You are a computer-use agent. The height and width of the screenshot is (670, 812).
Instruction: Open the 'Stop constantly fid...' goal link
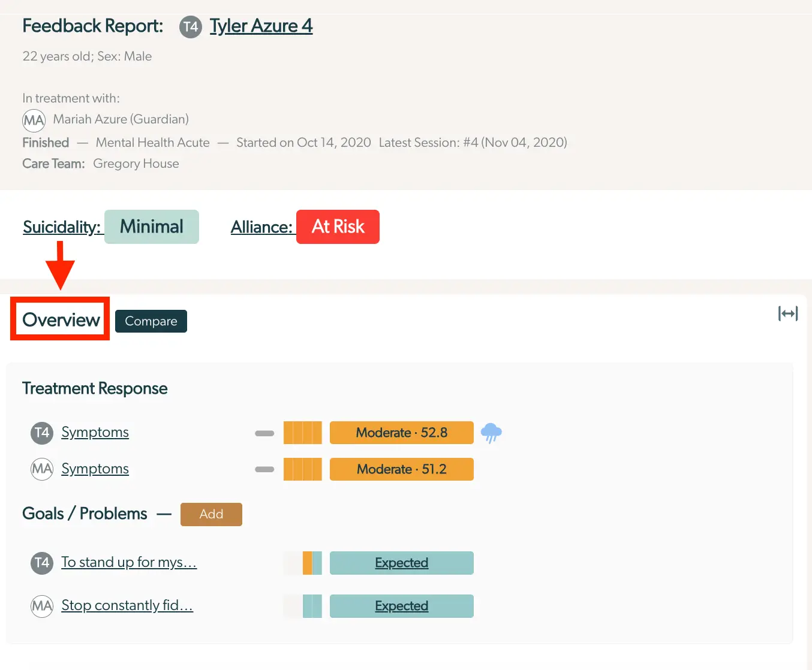pyautogui.click(x=127, y=605)
